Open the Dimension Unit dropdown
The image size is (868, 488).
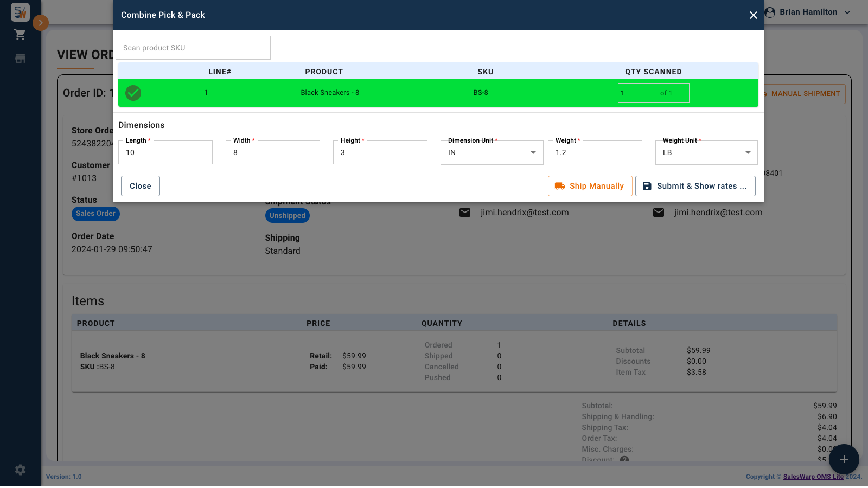tap(492, 153)
